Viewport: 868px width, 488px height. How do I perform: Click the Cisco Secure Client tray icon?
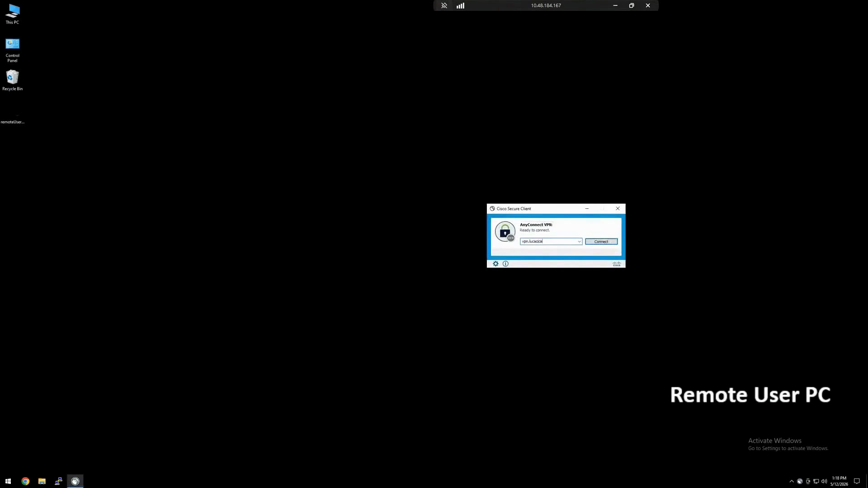(x=800, y=481)
